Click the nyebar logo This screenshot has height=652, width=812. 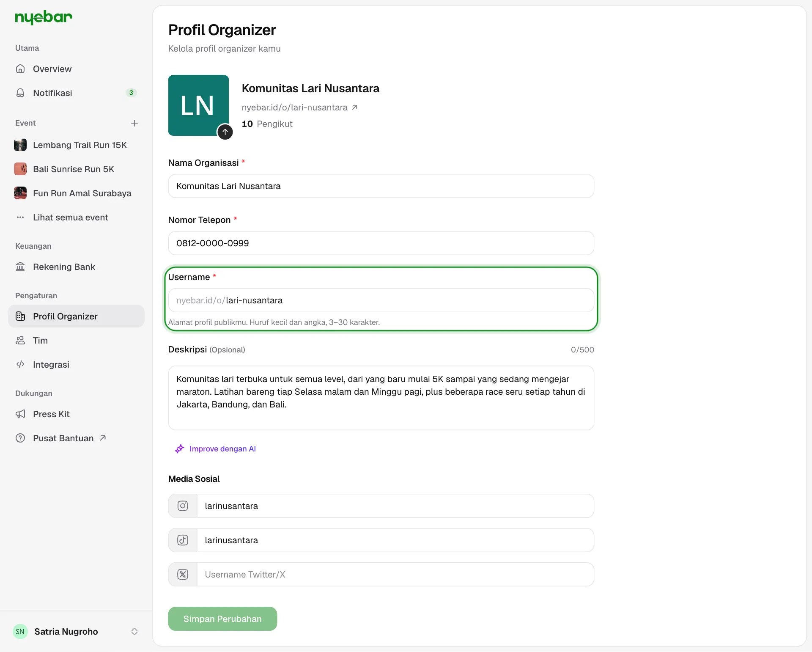tap(44, 17)
